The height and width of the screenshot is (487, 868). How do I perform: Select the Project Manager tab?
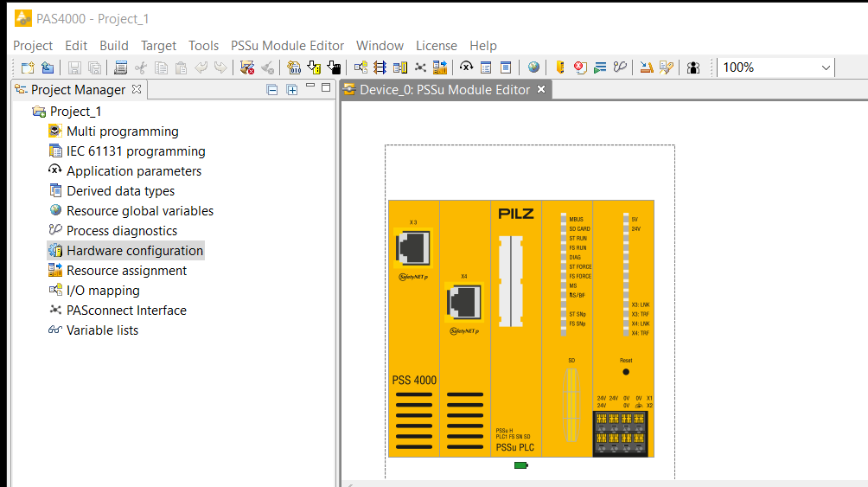[x=78, y=90]
